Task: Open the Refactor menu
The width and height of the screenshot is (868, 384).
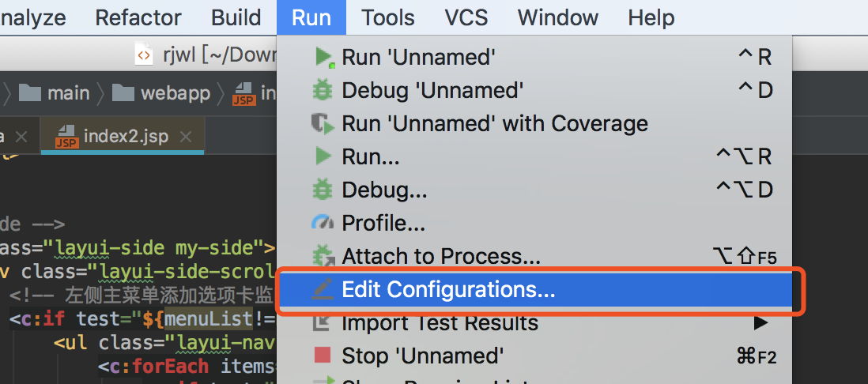Action: pyautogui.click(x=138, y=17)
